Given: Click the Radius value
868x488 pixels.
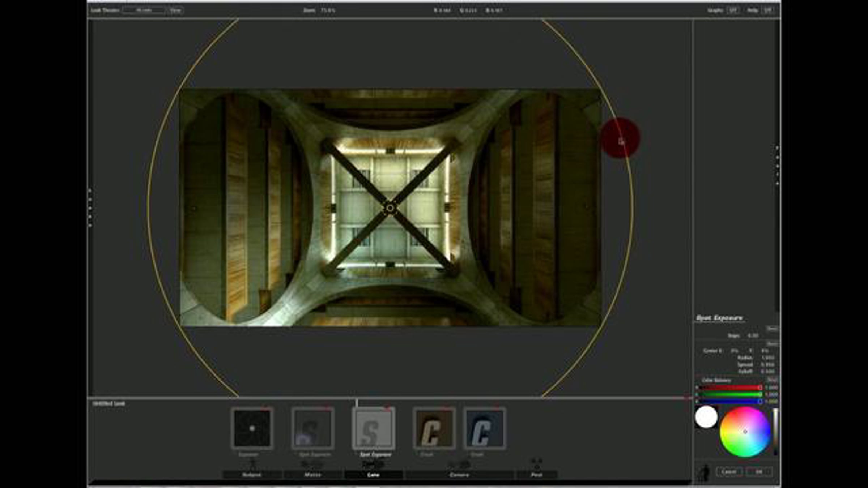Looking at the screenshot, I should point(767,358).
